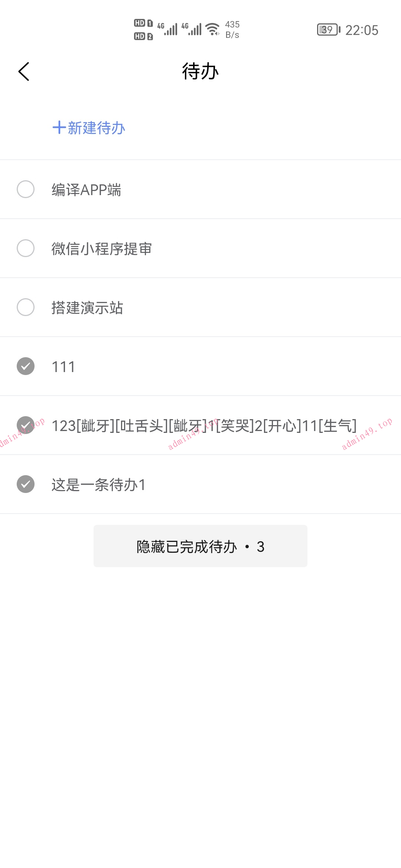Tap the plus icon for new todo

tap(59, 128)
